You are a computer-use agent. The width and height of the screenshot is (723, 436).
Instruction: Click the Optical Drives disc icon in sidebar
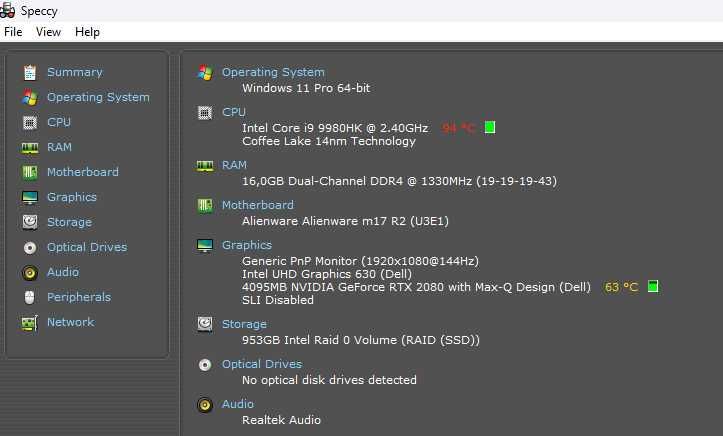point(30,247)
